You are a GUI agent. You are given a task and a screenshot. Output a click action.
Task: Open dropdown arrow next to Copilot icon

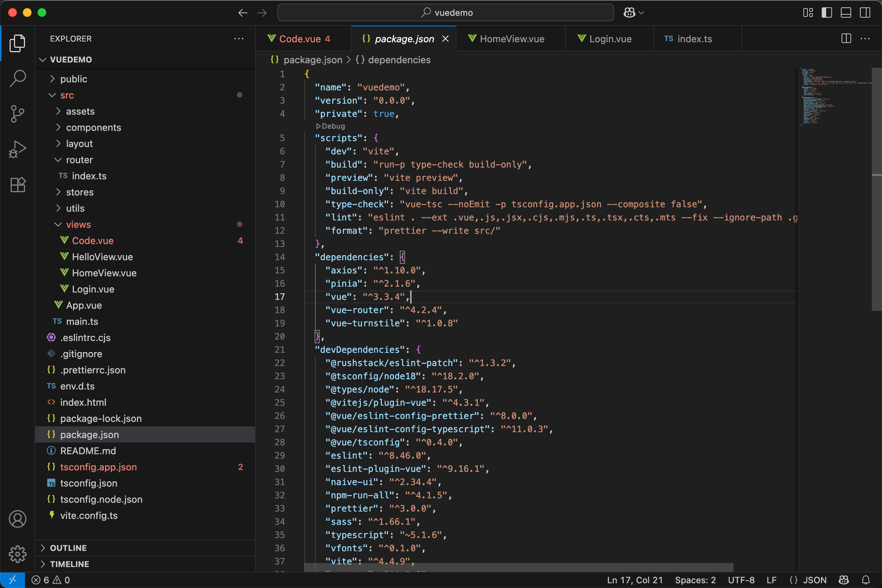(641, 13)
